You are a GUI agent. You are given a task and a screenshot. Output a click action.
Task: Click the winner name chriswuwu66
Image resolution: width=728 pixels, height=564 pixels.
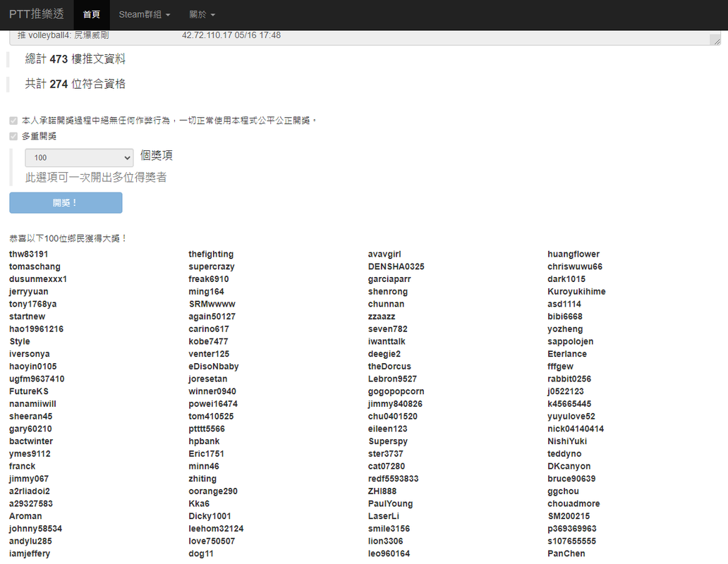pos(575,266)
